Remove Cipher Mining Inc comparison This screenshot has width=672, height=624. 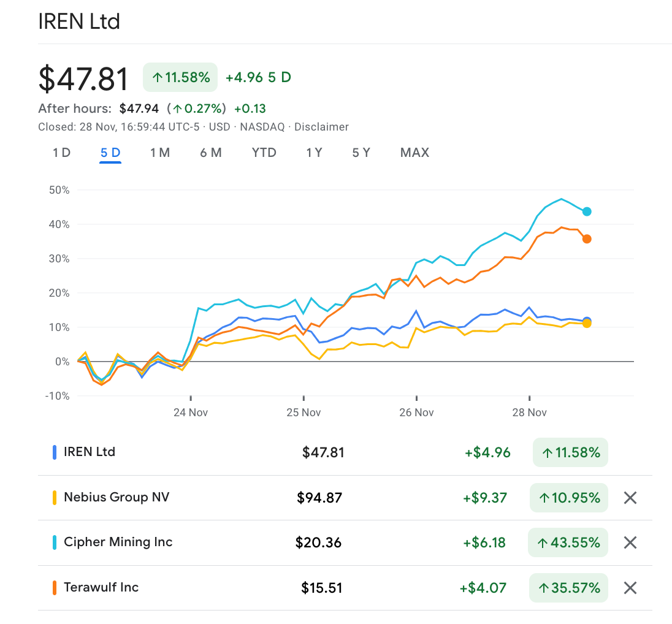point(630,542)
